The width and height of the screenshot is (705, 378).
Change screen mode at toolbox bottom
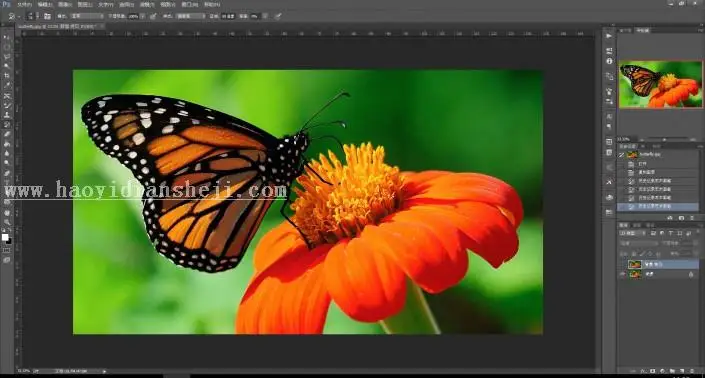click(7, 260)
